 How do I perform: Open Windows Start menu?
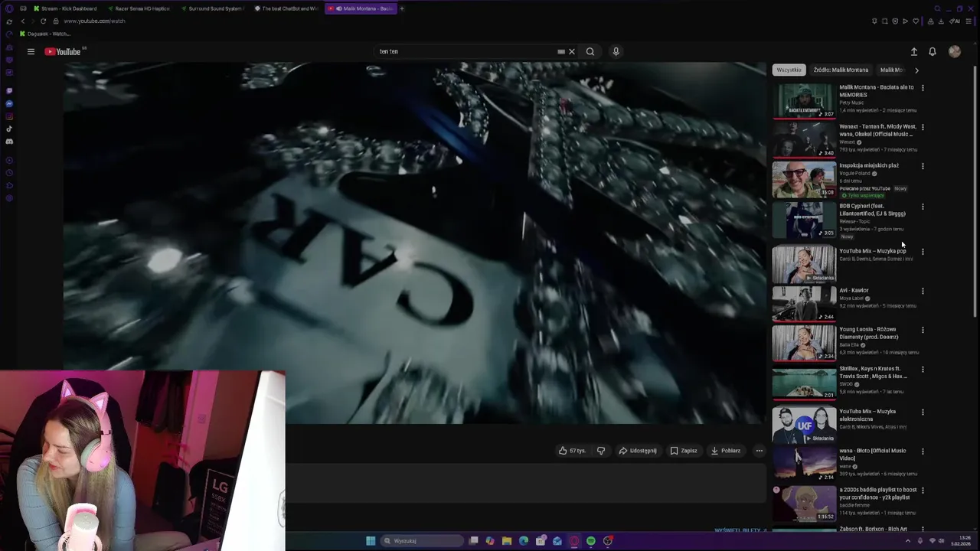pos(371,541)
